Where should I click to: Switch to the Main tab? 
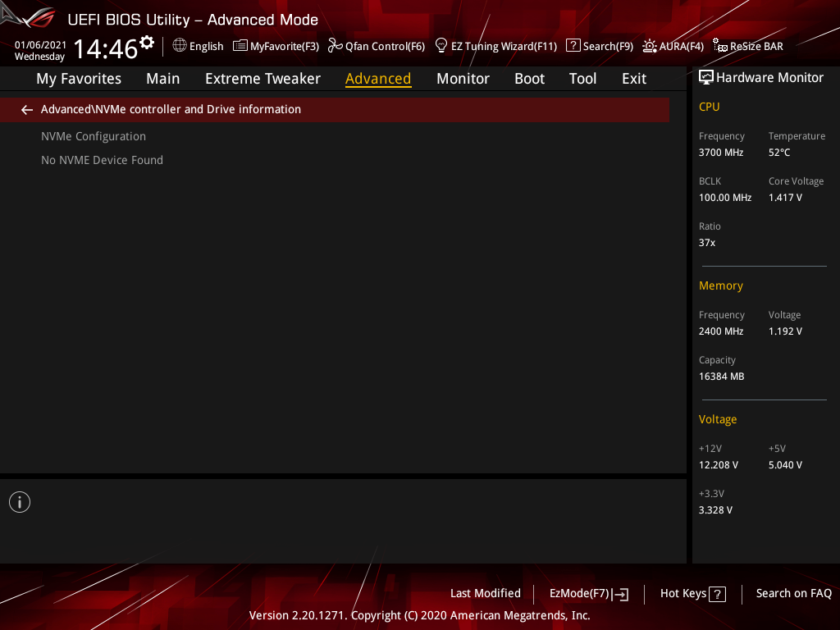163,79
